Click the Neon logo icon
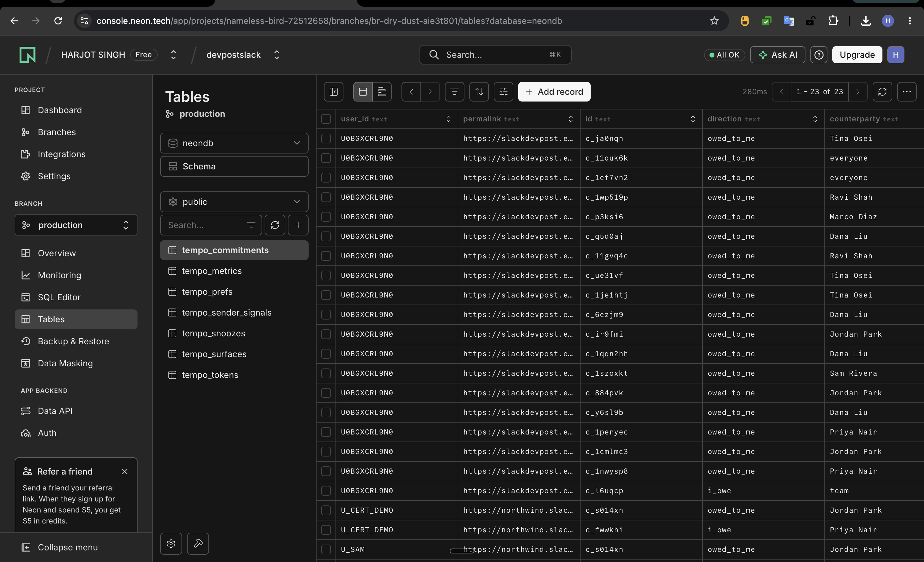 (28, 55)
